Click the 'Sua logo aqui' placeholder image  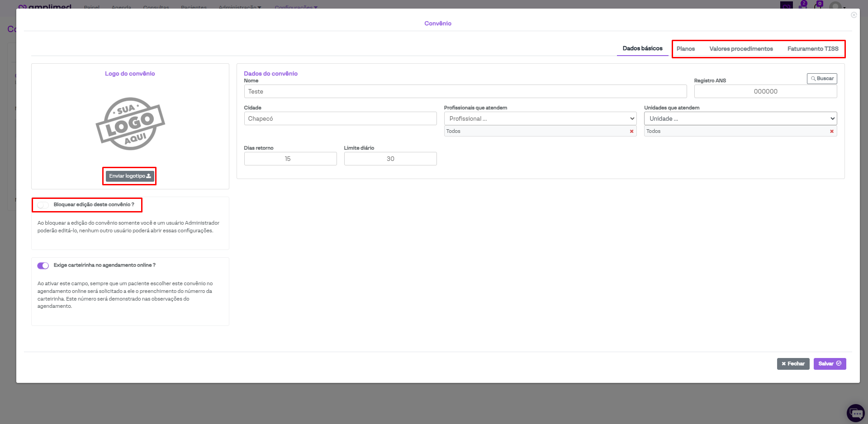[x=130, y=124]
